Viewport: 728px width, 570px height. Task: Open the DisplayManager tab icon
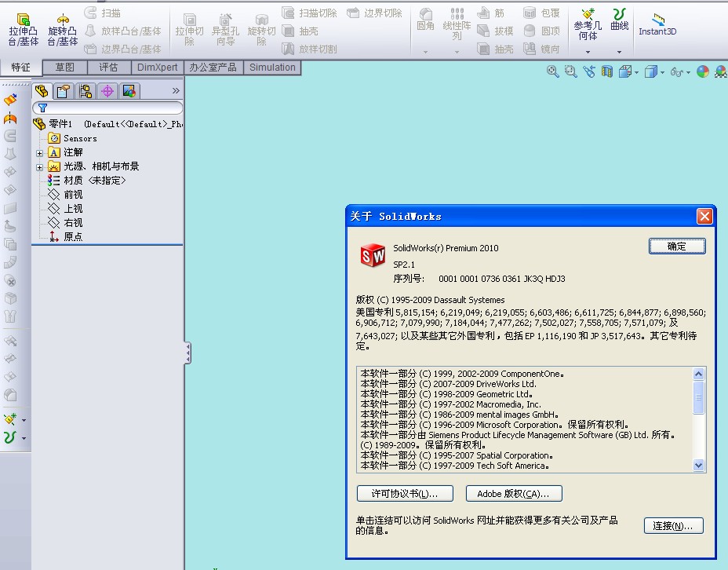click(129, 91)
